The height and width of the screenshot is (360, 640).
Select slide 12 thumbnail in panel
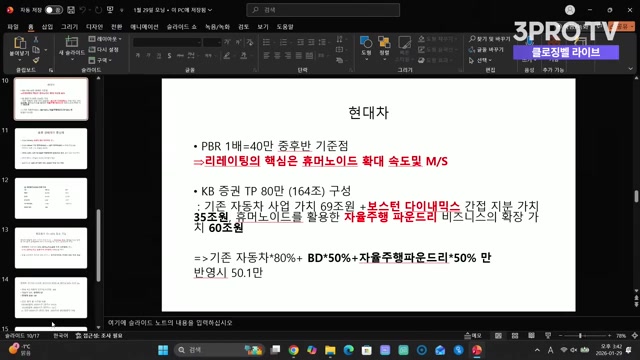(51, 198)
